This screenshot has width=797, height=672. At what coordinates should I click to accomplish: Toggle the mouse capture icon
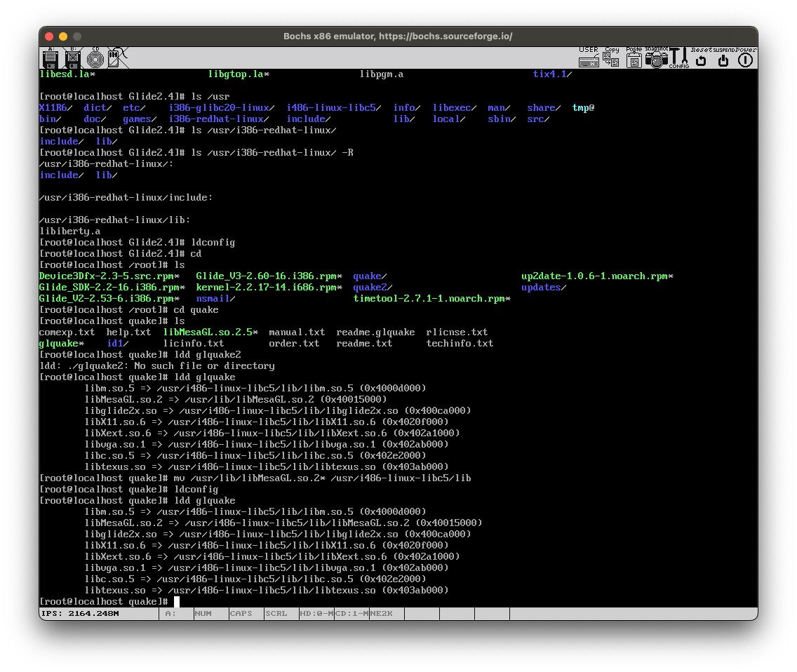[x=117, y=58]
